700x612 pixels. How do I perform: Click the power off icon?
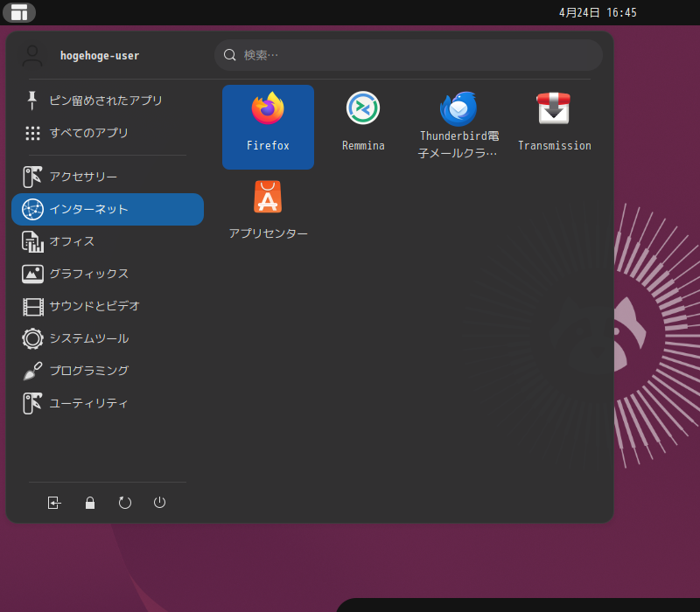point(159,503)
